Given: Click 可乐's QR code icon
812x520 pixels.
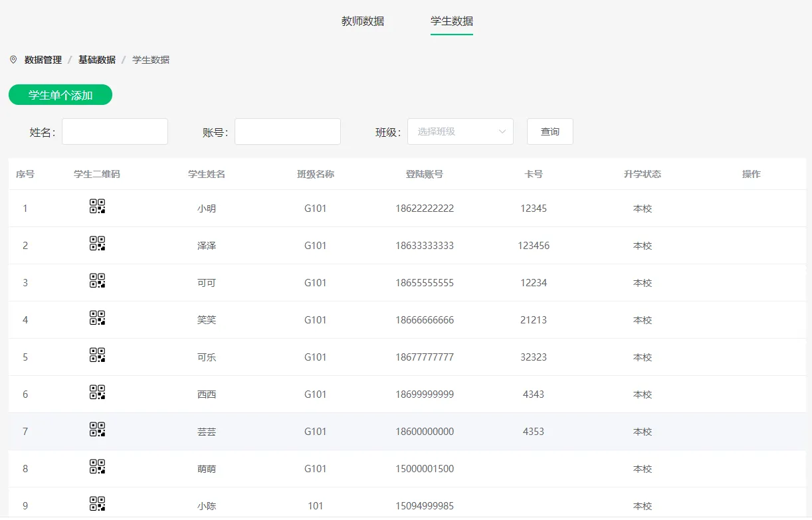Looking at the screenshot, I should 96,355.
